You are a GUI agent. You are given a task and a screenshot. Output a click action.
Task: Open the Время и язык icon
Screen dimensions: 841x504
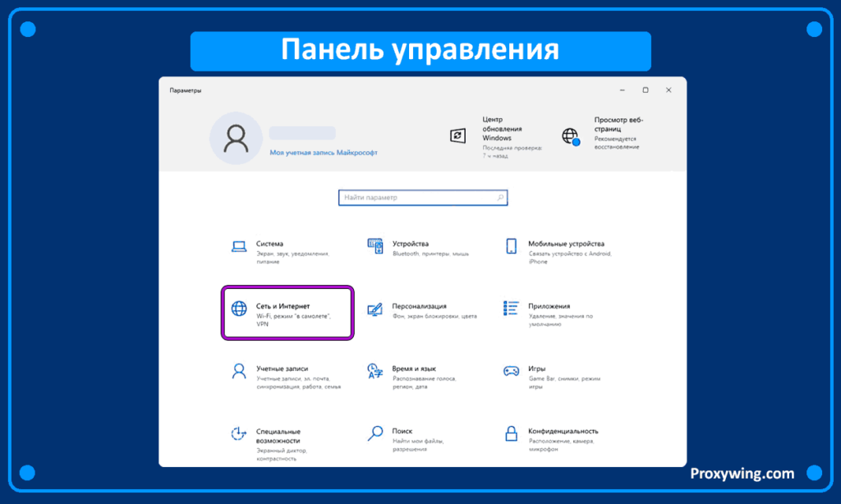[375, 371]
